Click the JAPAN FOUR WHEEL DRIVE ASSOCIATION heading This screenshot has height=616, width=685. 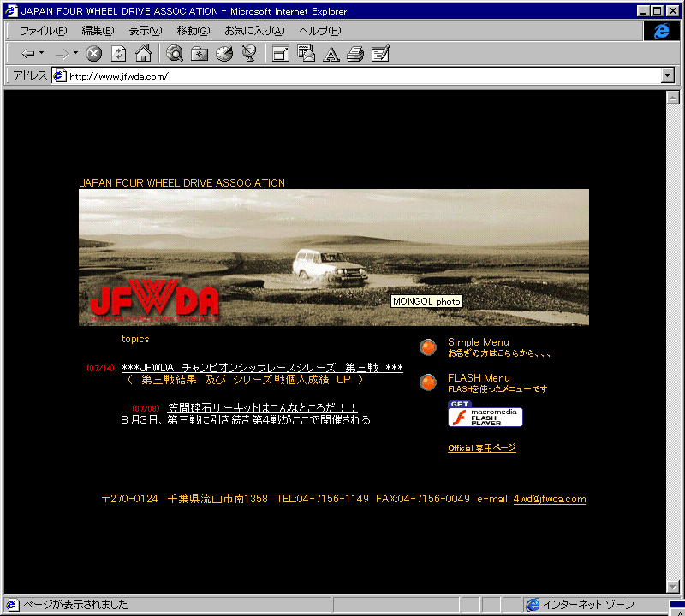(x=182, y=182)
